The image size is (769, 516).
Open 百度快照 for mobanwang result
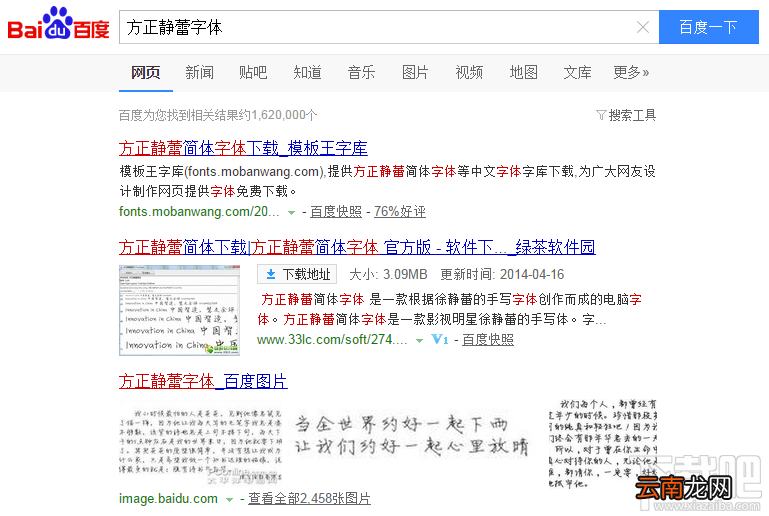point(335,211)
